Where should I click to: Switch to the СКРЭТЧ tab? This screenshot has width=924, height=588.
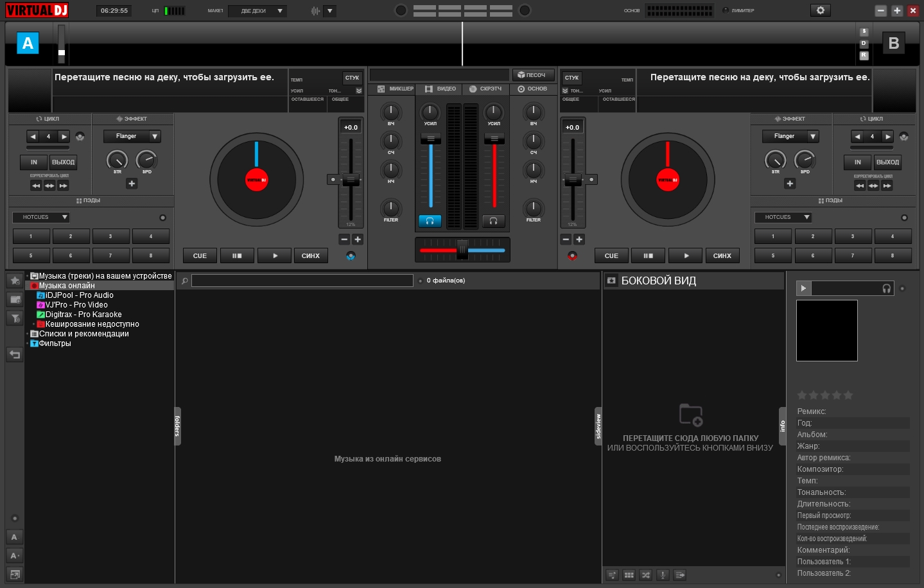485,89
